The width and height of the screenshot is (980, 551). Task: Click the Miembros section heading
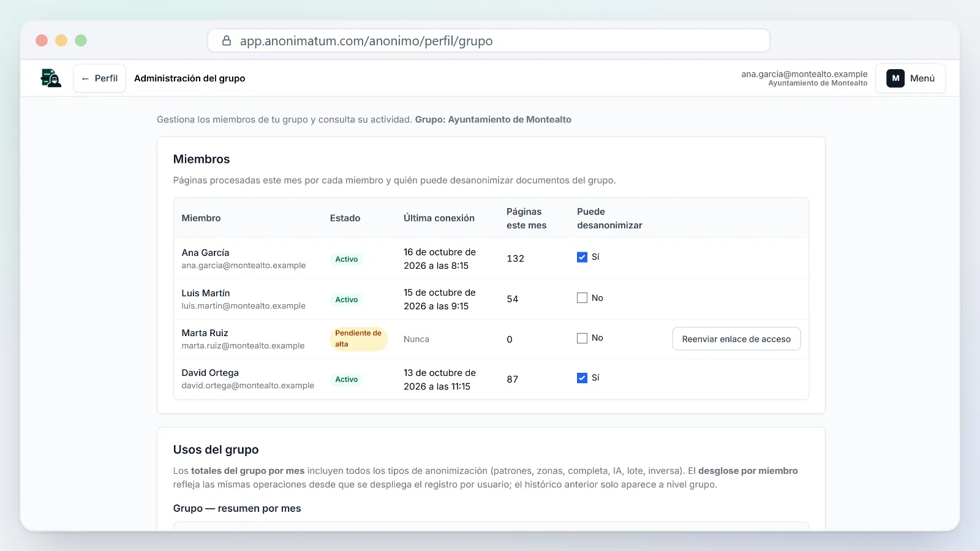(202, 159)
